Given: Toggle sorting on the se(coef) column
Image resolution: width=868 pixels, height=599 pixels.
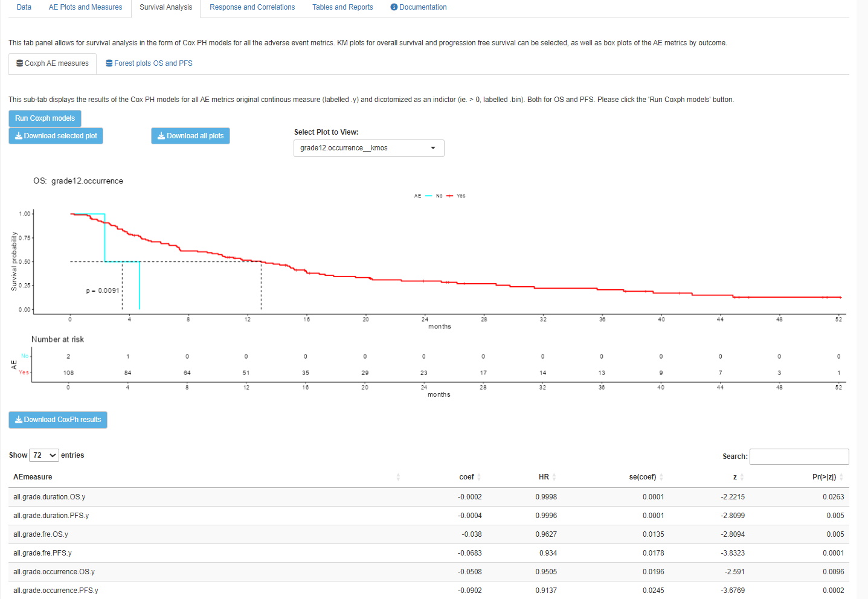Looking at the screenshot, I should (x=661, y=476).
